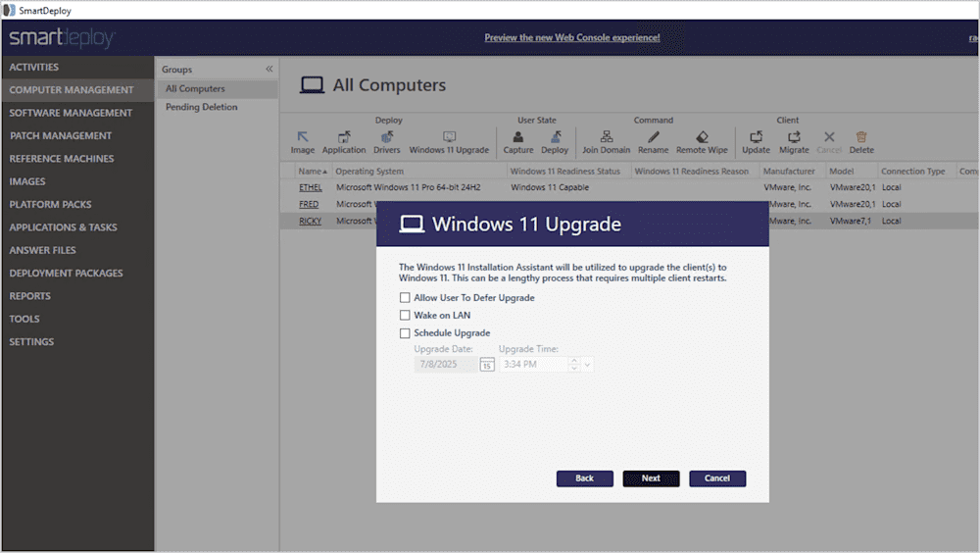Click the Connection Type column header
This screenshot has width=980, height=553.
click(x=917, y=171)
